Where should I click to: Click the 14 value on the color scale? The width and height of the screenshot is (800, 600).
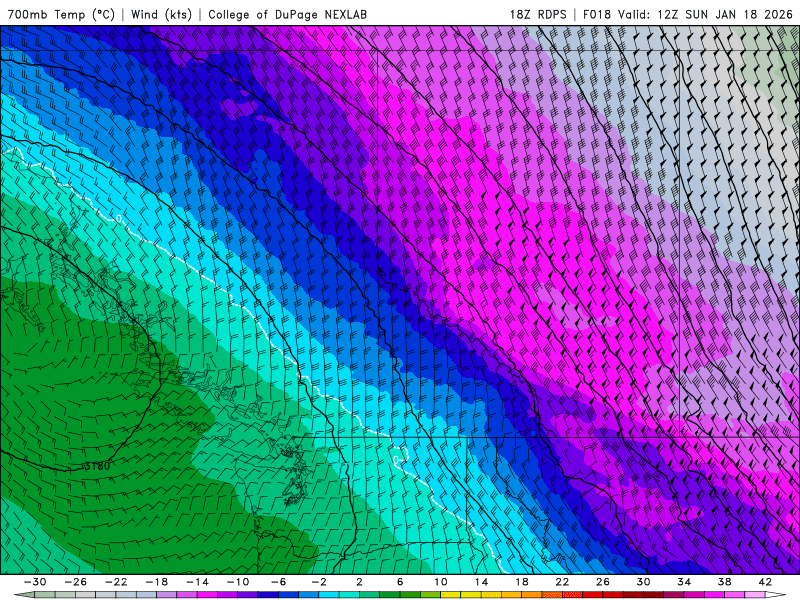[x=481, y=582]
